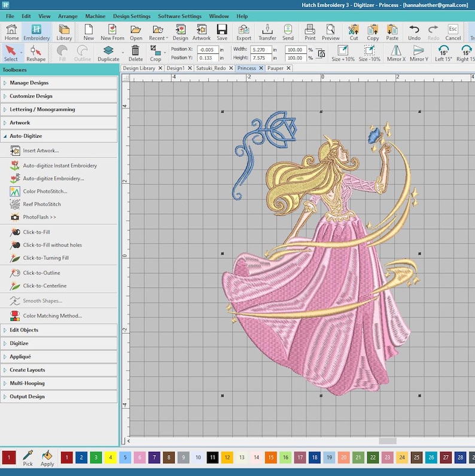The width and height of the screenshot is (475, 476).
Task: Collapse the Auto-Digitize toolbox
Action: coord(59,136)
